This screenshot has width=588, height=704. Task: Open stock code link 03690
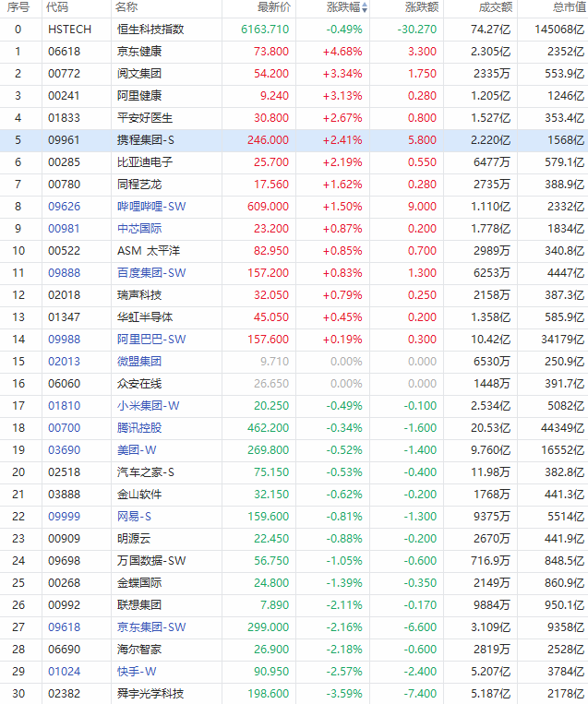tap(65, 450)
